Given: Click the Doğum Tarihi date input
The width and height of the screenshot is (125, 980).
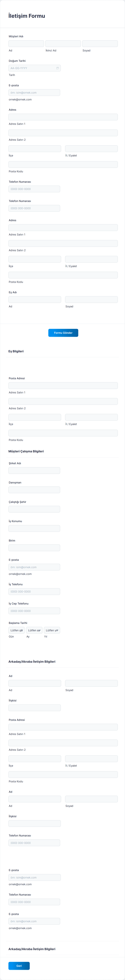Looking at the screenshot, I should [x=32, y=68].
